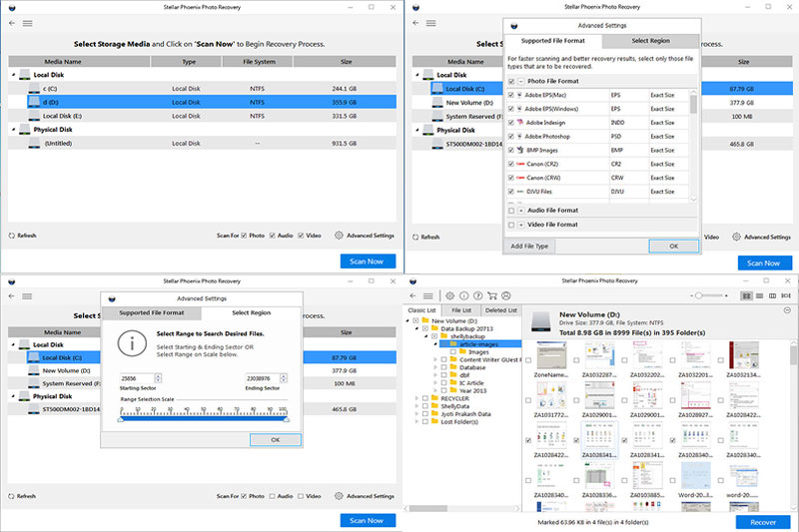This screenshot has height=532, width=799.
Task: Collapse the Photo File Format list
Action: point(520,82)
